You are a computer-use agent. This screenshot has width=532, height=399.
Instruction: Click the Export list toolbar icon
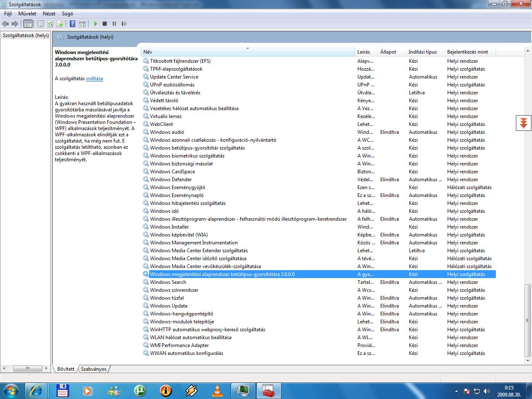coord(60,24)
